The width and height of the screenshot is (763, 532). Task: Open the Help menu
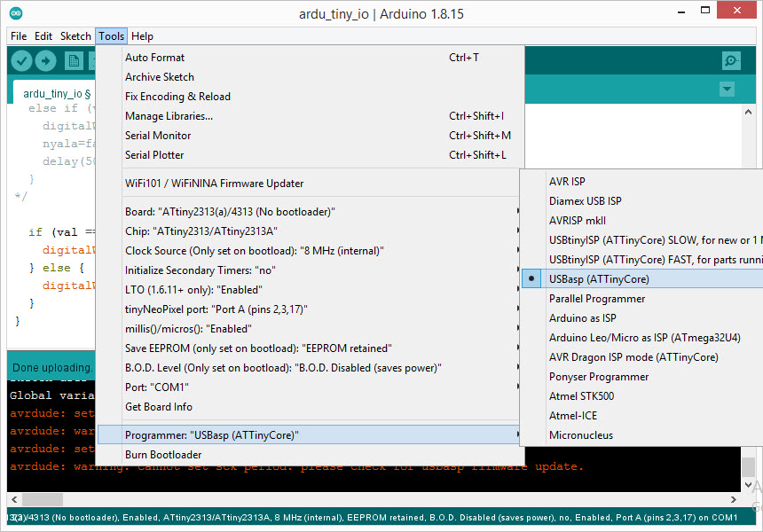[x=142, y=36]
